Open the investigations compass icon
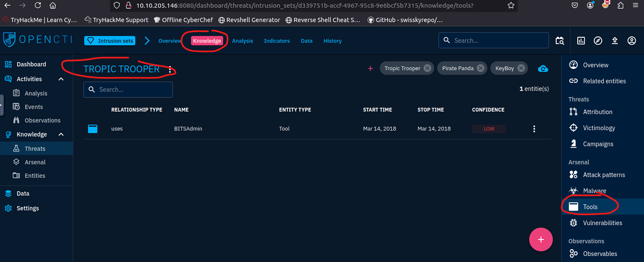 (598, 41)
